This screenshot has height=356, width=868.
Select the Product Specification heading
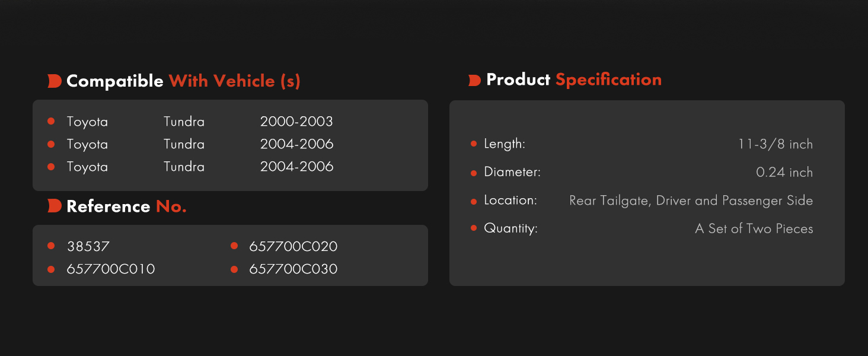tap(574, 80)
